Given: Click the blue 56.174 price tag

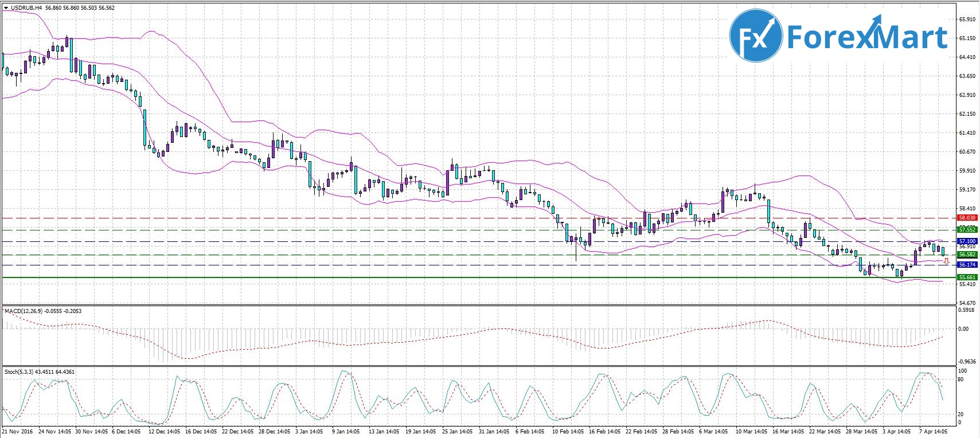Looking at the screenshot, I should (967, 265).
